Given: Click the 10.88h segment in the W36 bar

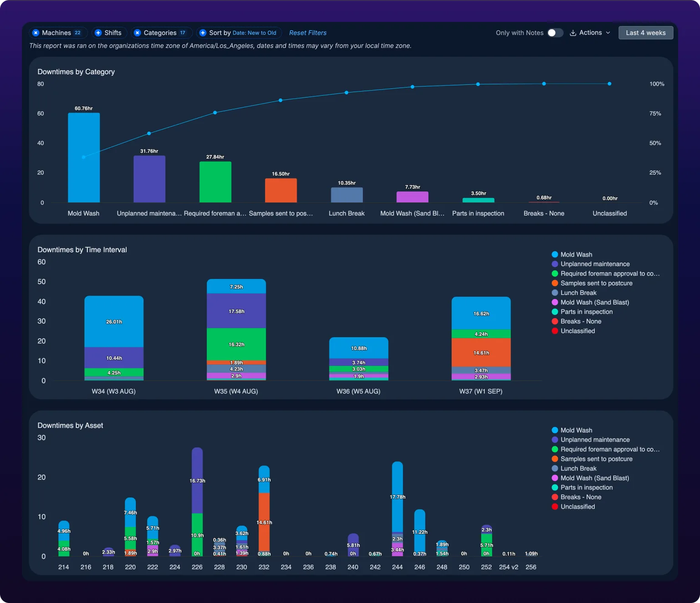Looking at the screenshot, I should tap(359, 348).
